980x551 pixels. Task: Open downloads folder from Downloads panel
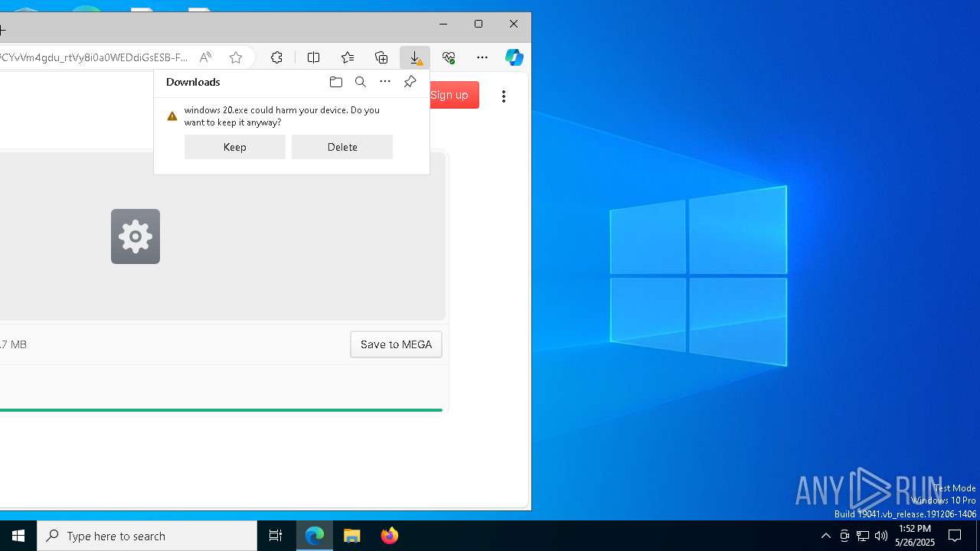tap(336, 82)
